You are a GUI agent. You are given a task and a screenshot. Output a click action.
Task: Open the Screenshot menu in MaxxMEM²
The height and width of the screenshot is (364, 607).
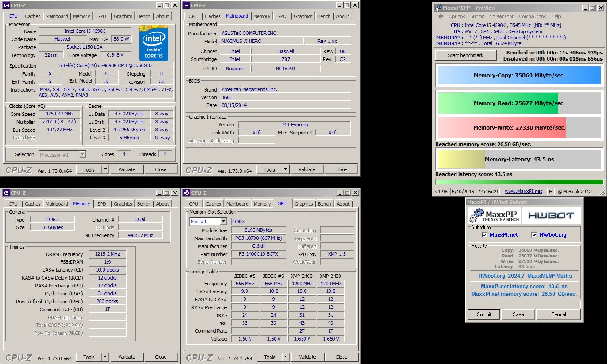pos(502,16)
